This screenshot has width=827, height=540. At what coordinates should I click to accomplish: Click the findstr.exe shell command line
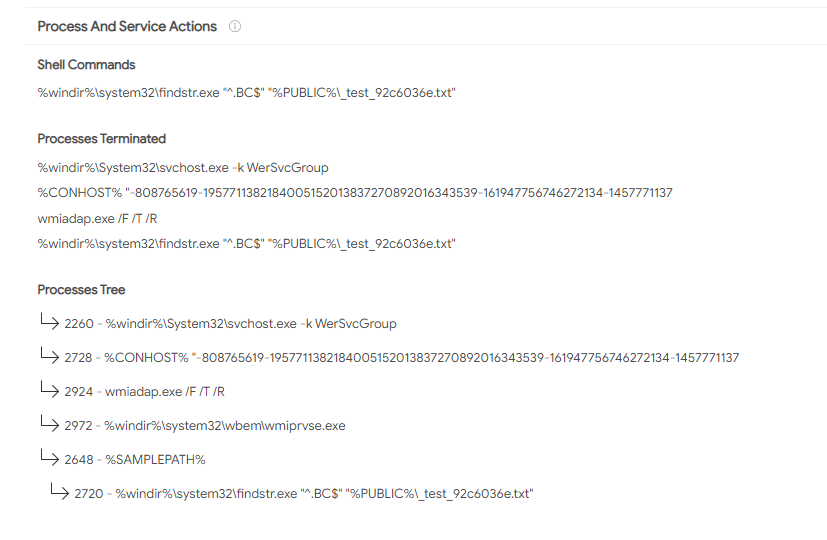(246, 93)
